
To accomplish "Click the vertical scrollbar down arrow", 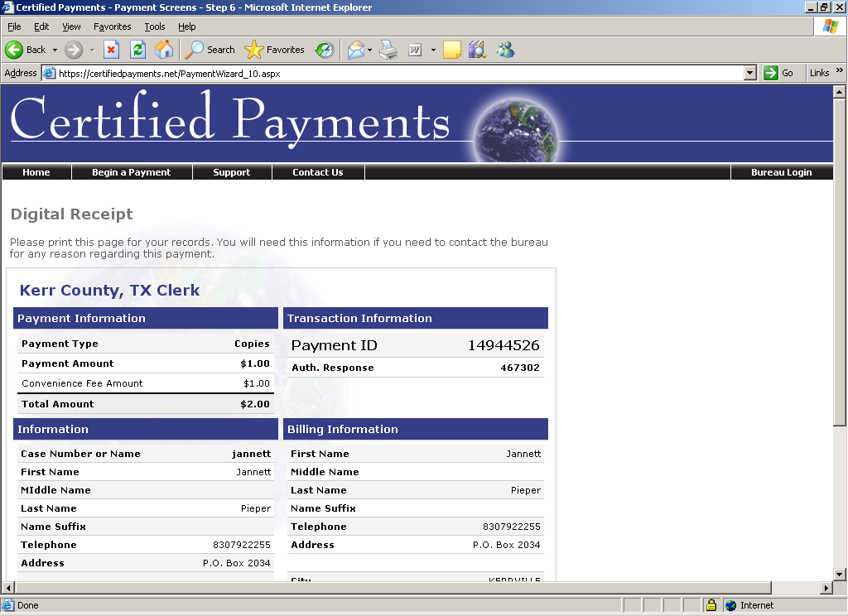I will coord(840,573).
